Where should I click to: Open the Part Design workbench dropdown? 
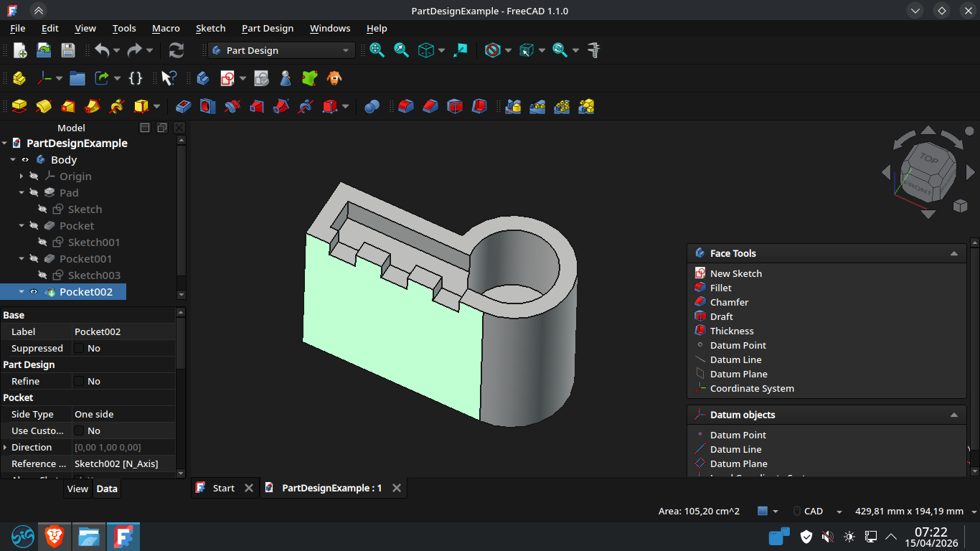281,50
